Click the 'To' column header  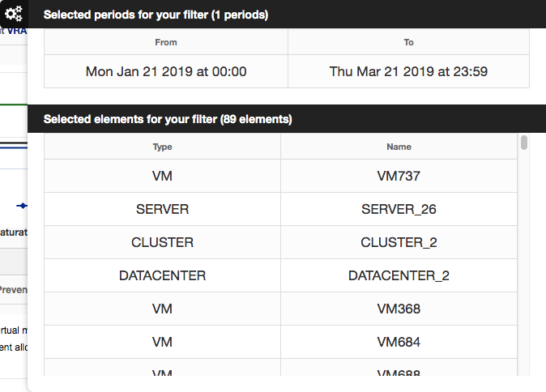click(408, 42)
